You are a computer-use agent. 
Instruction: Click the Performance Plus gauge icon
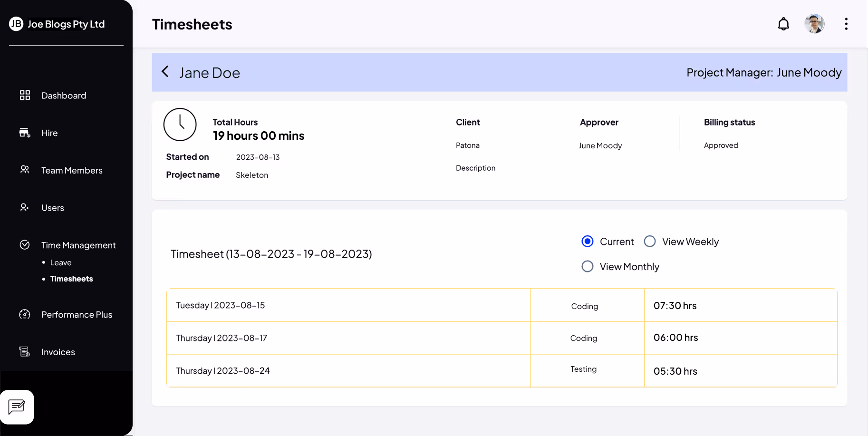click(x=25, y=314)
